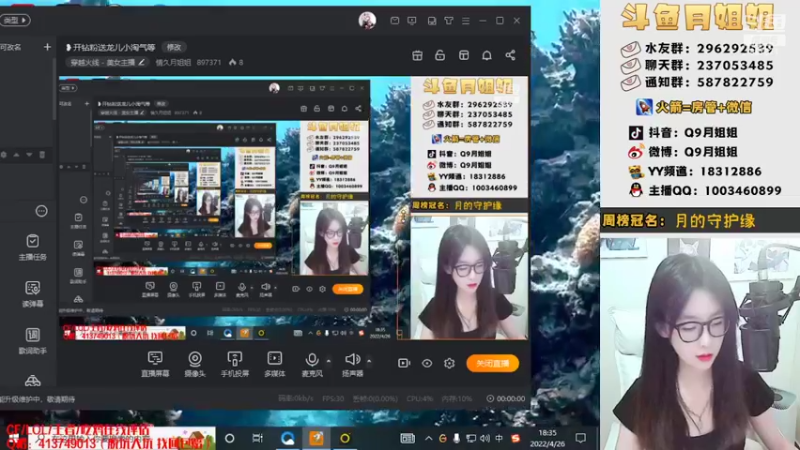Open source settings gear in left panel
800x450 pixels.
click(x=4, y=155)
